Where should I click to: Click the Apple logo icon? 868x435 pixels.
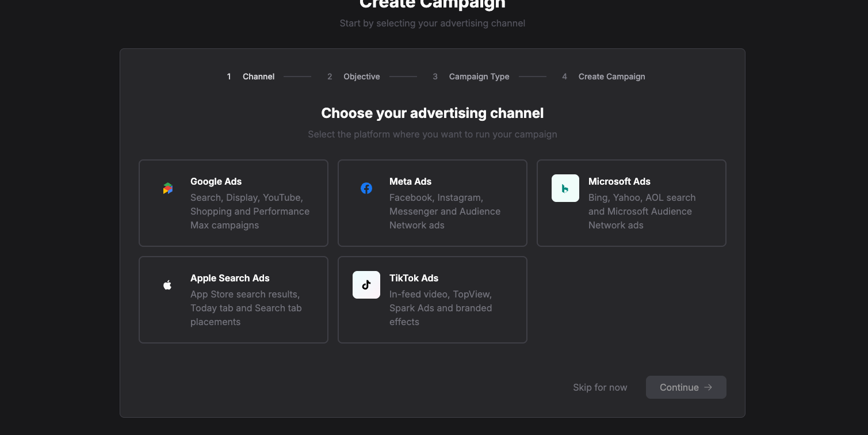(167, 285)
